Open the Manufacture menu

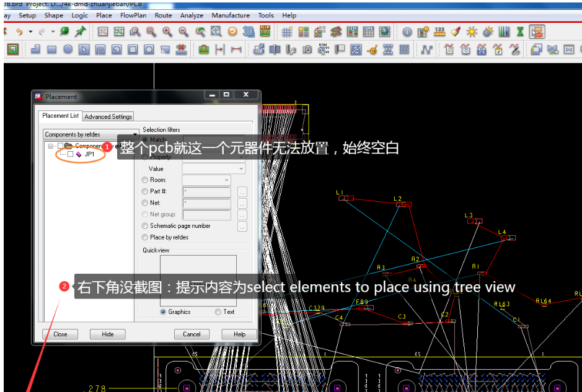pos(231,15)
